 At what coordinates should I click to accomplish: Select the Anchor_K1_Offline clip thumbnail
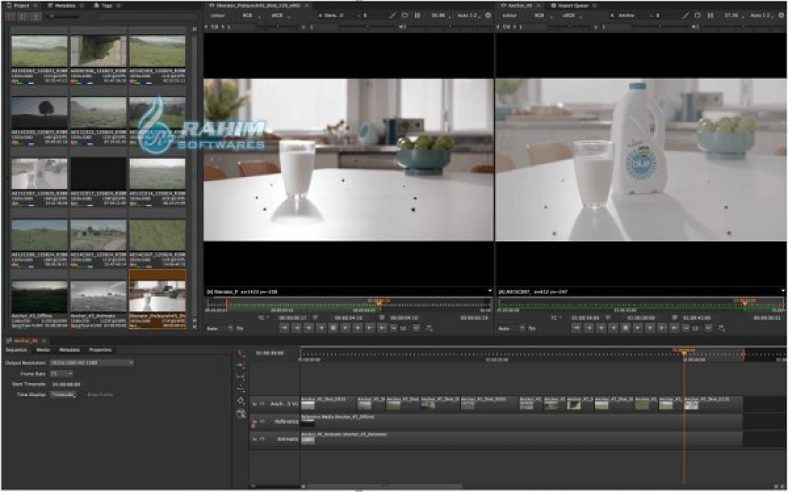pyautogui.click(x=39, y=297)
